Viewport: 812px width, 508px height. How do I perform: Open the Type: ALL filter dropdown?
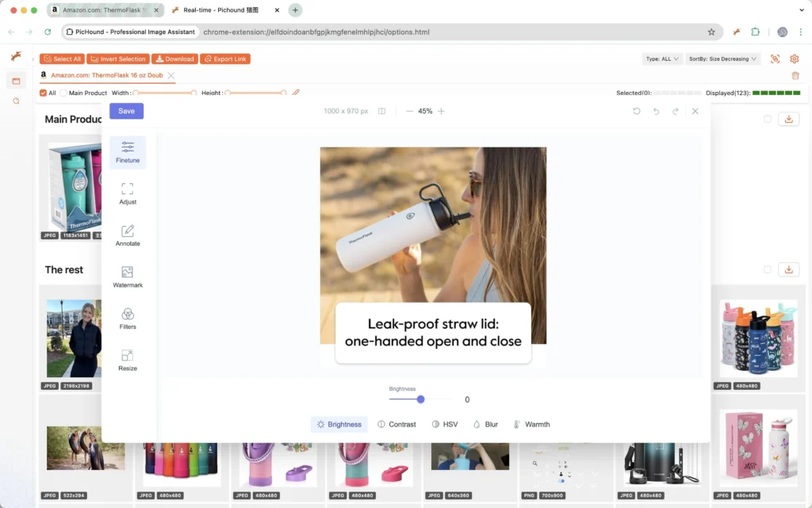pos(661,59)
